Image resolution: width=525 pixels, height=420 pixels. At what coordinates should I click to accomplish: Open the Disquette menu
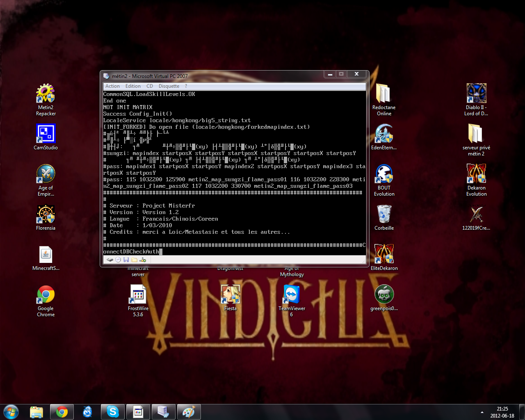[x=169, y=86]
